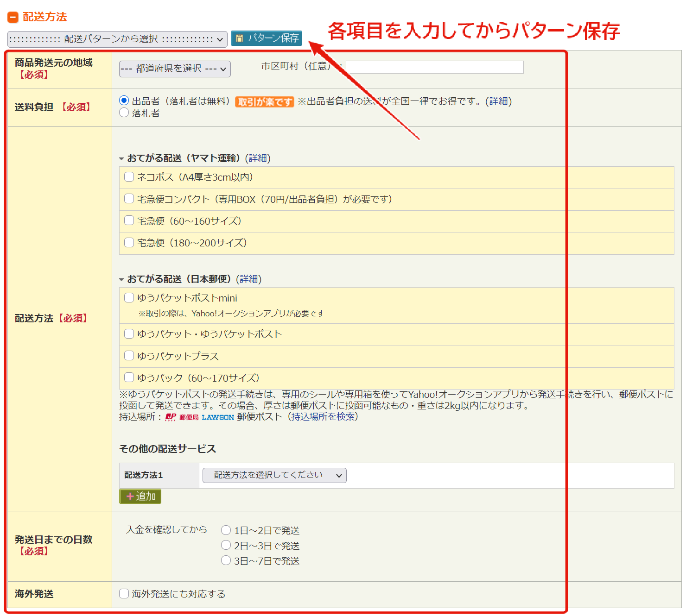The height and width of the screenshot is (616, 686).
Task: Click the 取引が楽です orange badge
Action: coord(265,102)
